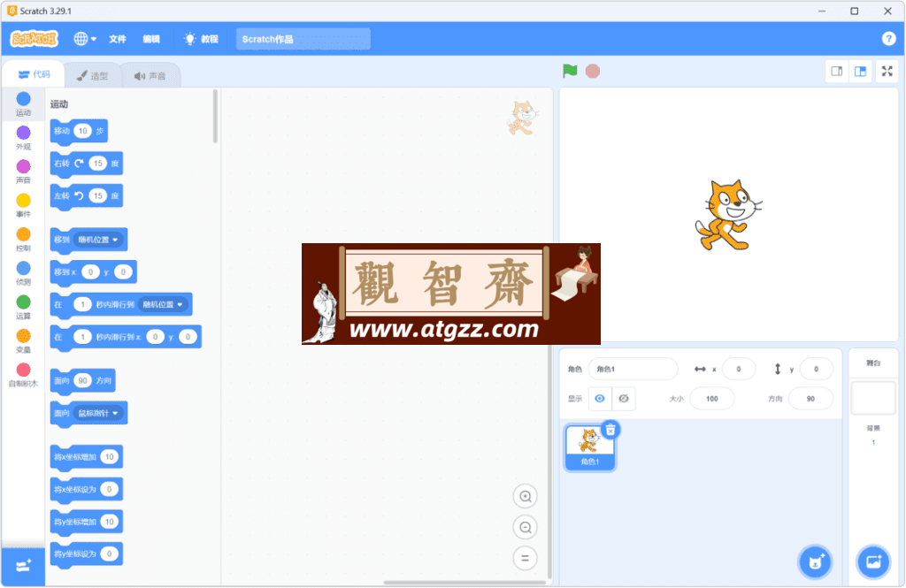Hide the sprite with crossed-eye icon
906x588 pixels.
pyautogui.click(x=624, y=399)
